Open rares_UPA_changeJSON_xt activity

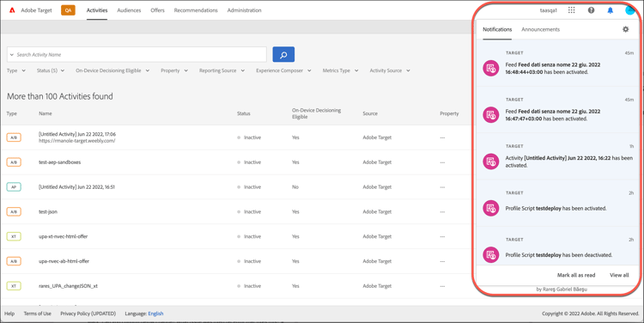point(68,285)
